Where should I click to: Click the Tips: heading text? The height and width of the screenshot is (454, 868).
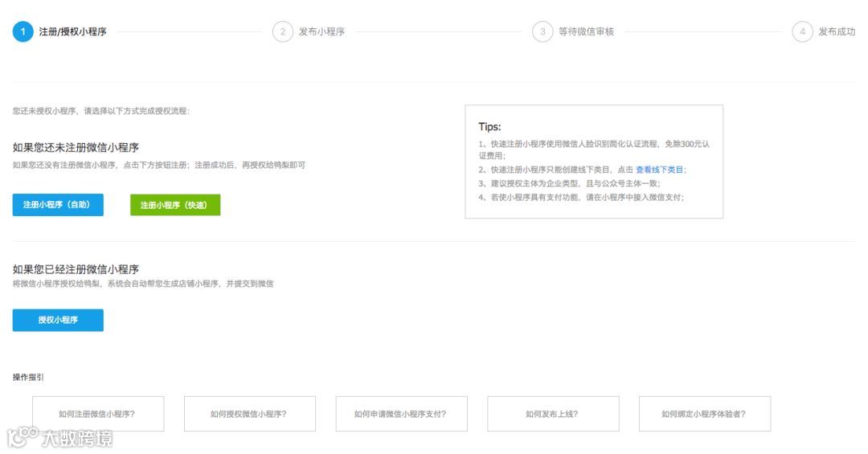coord(489,127)
